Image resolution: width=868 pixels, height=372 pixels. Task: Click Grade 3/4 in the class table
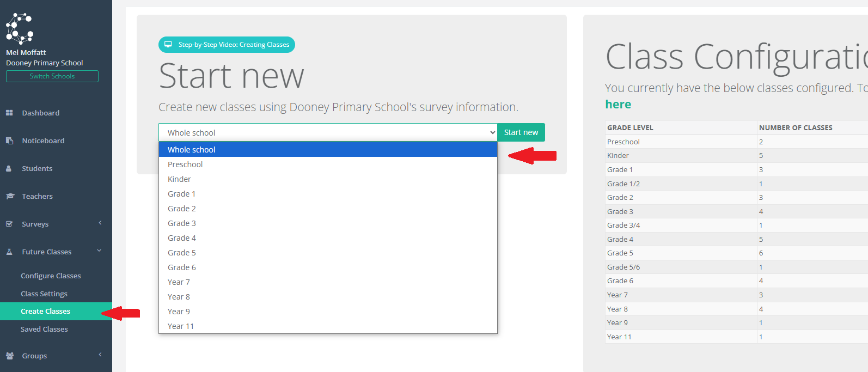click(624, 225)
